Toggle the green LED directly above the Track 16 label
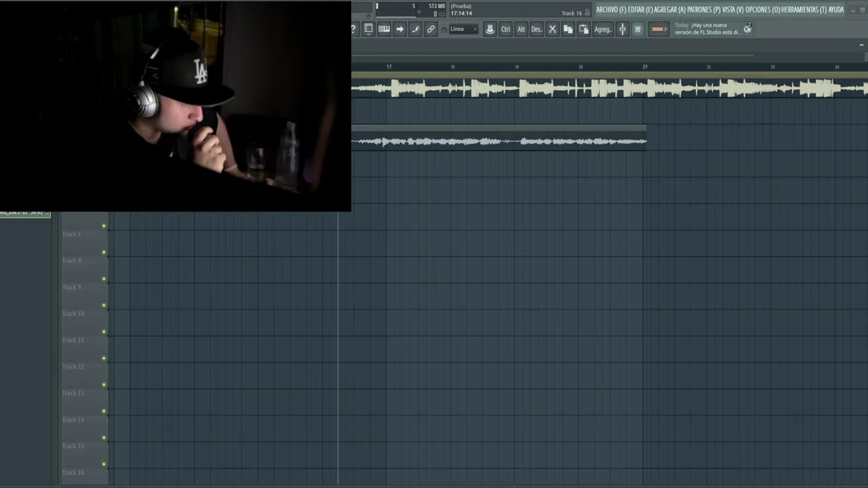 coord(104,464)
